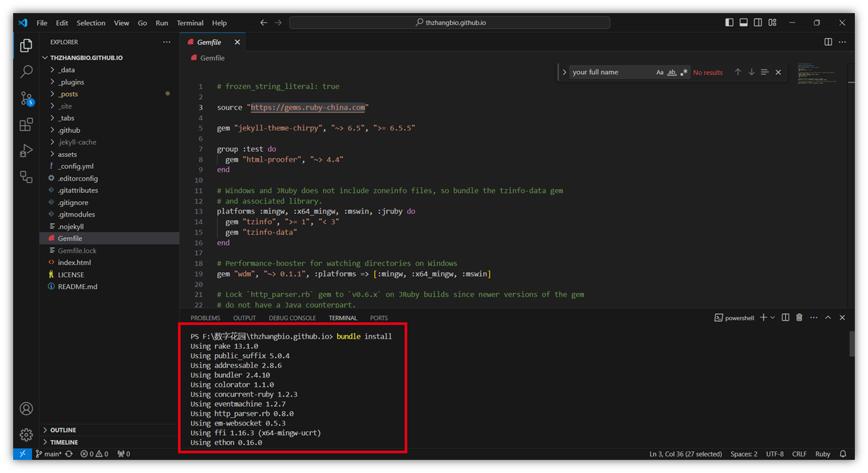Go to previous match in find widget
The width and height of the screenshot is (868, 473).
(x=738, y=72)
